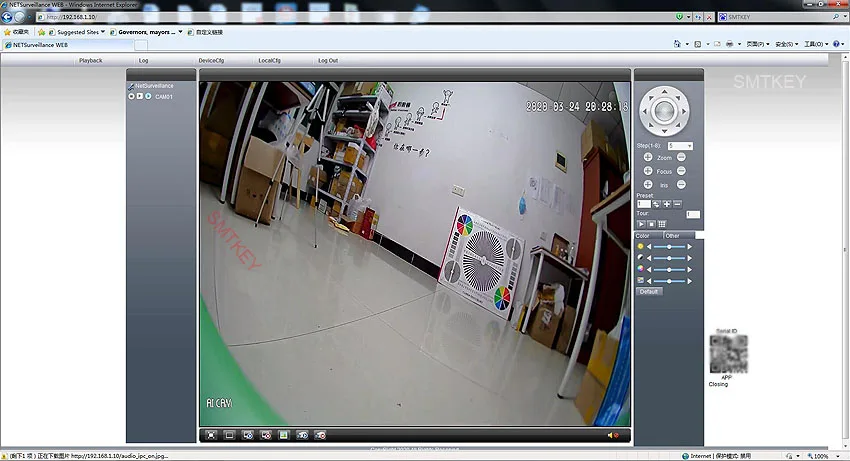
Task: Open the Log menu
Action: pos(143,60)
